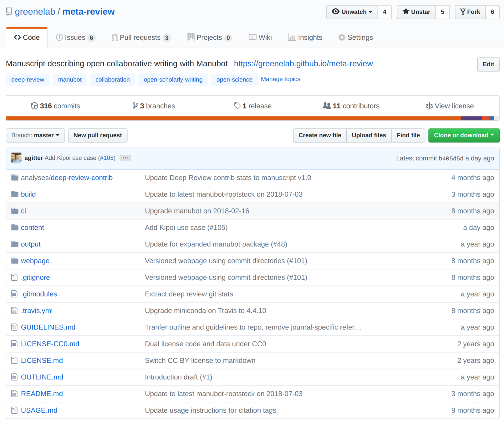The width and height of the screenshot is (504, 422).
Task: Expand commit message ellipsis button
Action: [x=125, y=158]
